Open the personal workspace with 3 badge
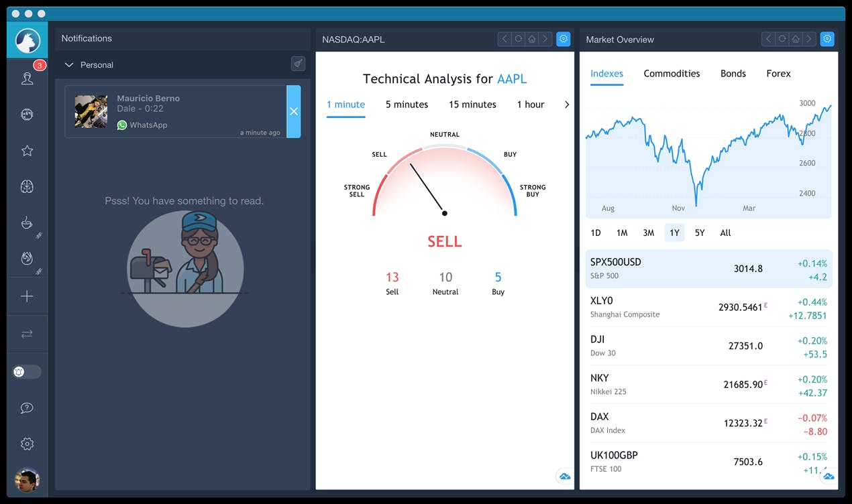852x504 pixels. point(28,78)
